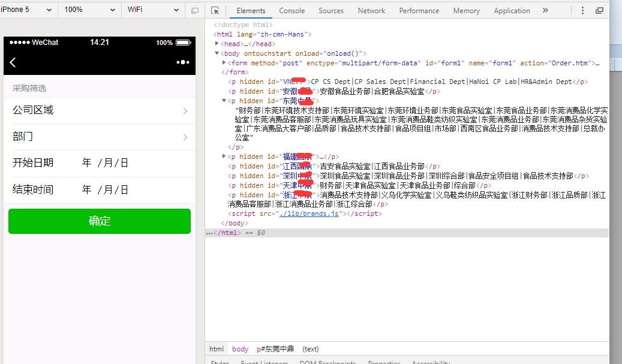This screenshot has width=622, height=364.
Task: Click the green 确定 button
Action: pyautogui.click(x=100, y=221)
